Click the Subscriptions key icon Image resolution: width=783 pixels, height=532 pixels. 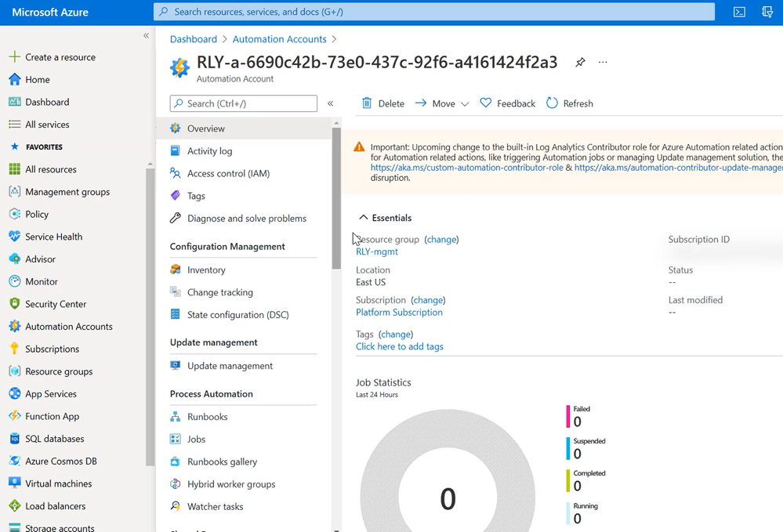14,349
